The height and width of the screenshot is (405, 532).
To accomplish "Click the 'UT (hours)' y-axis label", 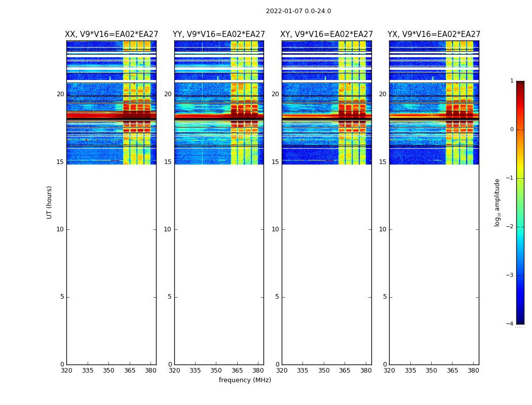I will (49, 202).
